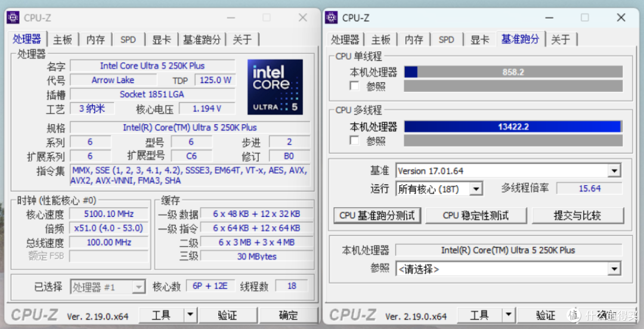The height and width of the screenshot is (329, 644).
Task: Click 工具 button in right window
Action: (x=479, y=315)
